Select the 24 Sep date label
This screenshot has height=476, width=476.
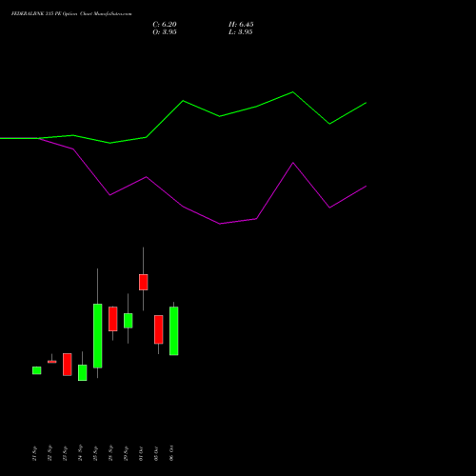[x=80, y=453]
